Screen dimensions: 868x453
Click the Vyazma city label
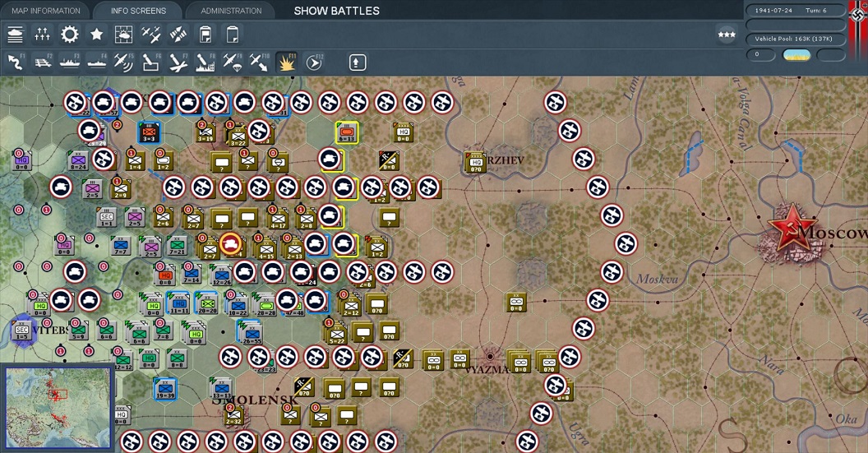(487, 369)
